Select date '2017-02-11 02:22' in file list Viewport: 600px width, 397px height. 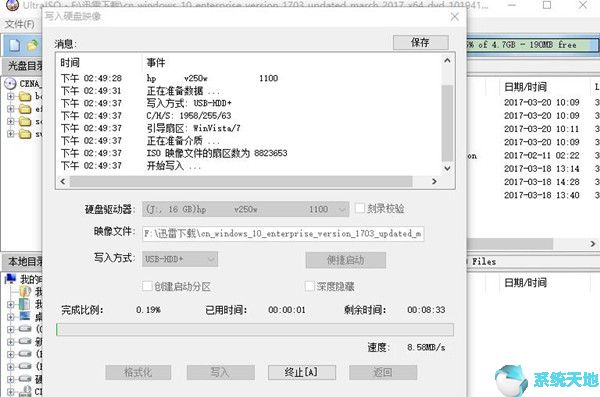[x=541, y=155]
